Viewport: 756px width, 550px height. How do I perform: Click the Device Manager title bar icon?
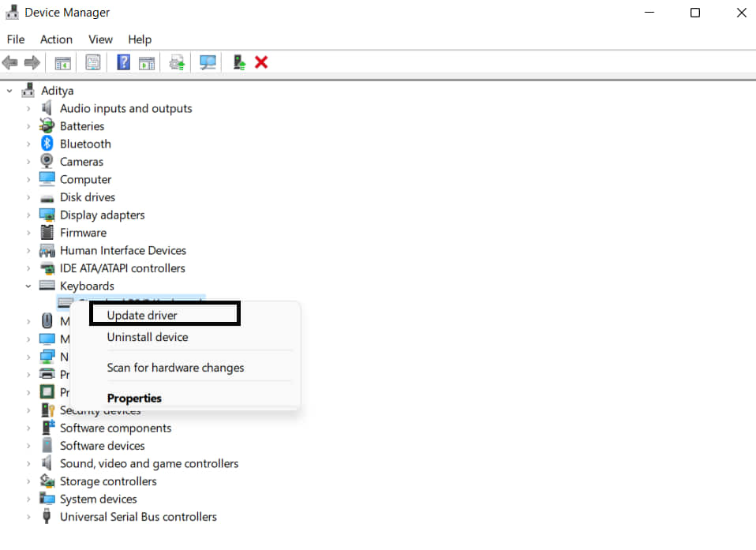point(12,12)
